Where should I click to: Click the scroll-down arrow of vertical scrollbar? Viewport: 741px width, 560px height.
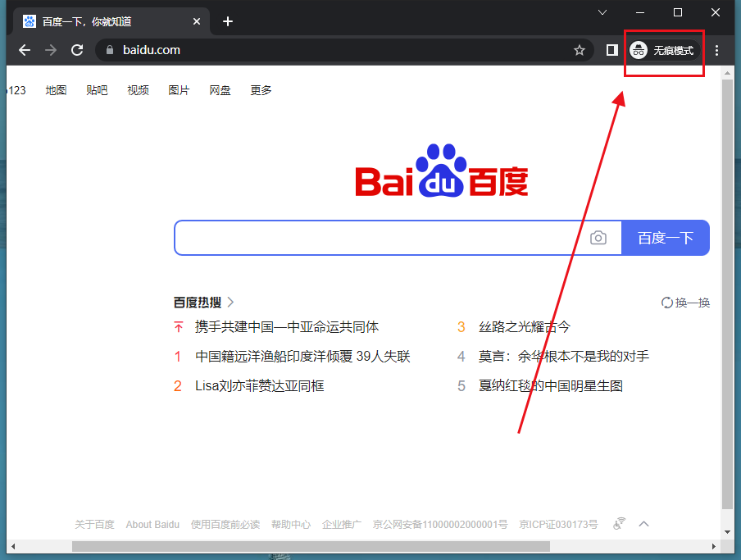tap(727, 532)
